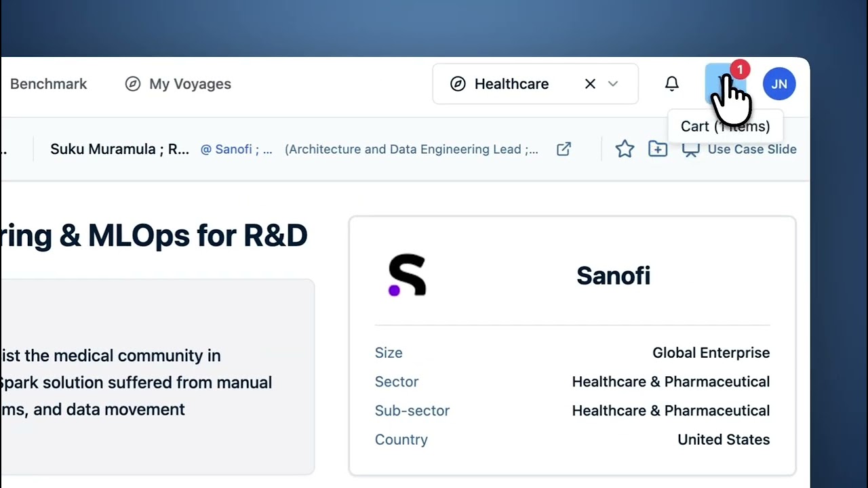Click the Country label
868x488 pixels.
coord(401,440)
